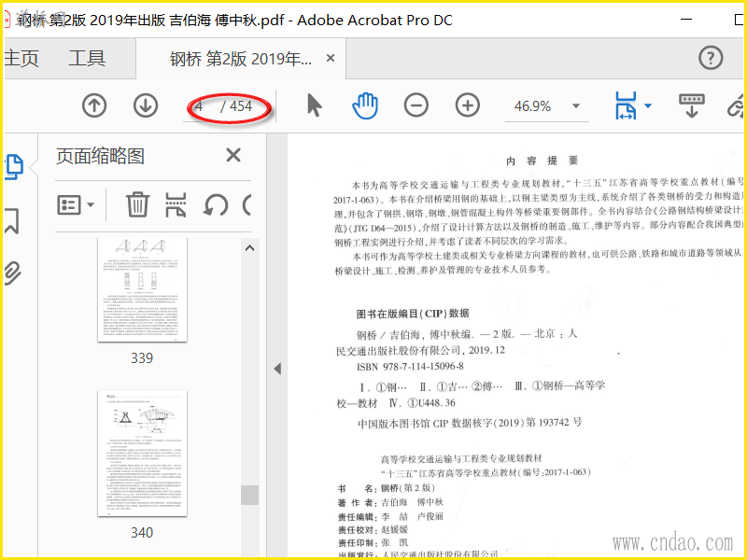Image resolution: width=747 pixels, height=560 pixels.
Task: Click the fit-width page display icon
Action: point(626,105)
